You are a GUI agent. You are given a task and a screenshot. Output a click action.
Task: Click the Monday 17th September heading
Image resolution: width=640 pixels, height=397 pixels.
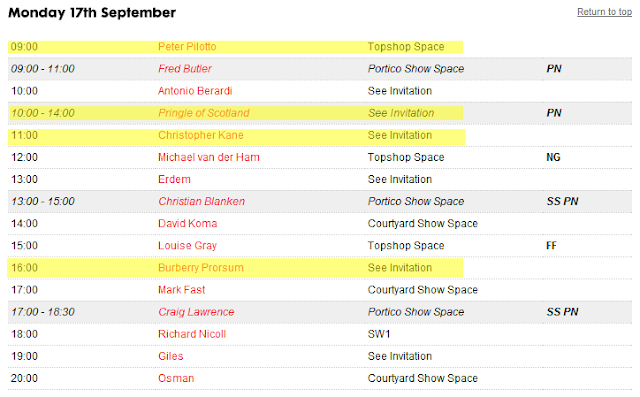[92, 13]
